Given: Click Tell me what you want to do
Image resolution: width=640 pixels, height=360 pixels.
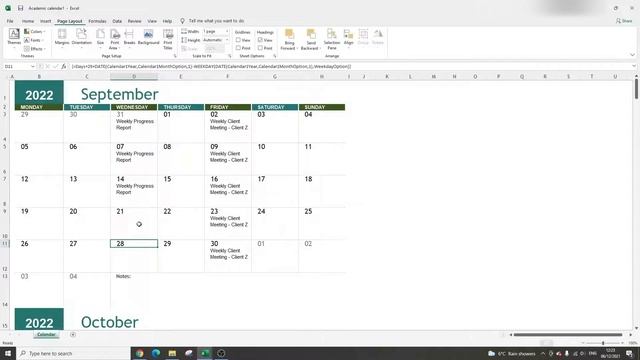Looking at the screenshot, I should (216, 21).
